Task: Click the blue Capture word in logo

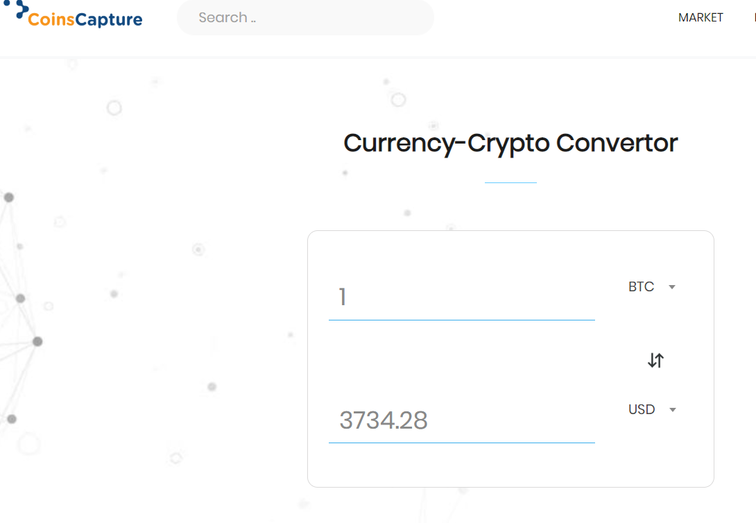Action: [x=109, y=20]
